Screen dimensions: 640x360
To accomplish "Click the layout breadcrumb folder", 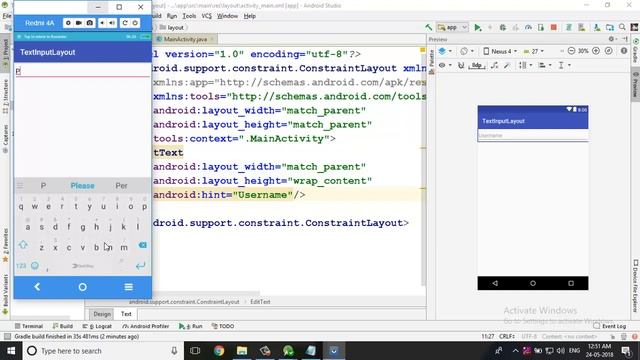I will 171,27.
